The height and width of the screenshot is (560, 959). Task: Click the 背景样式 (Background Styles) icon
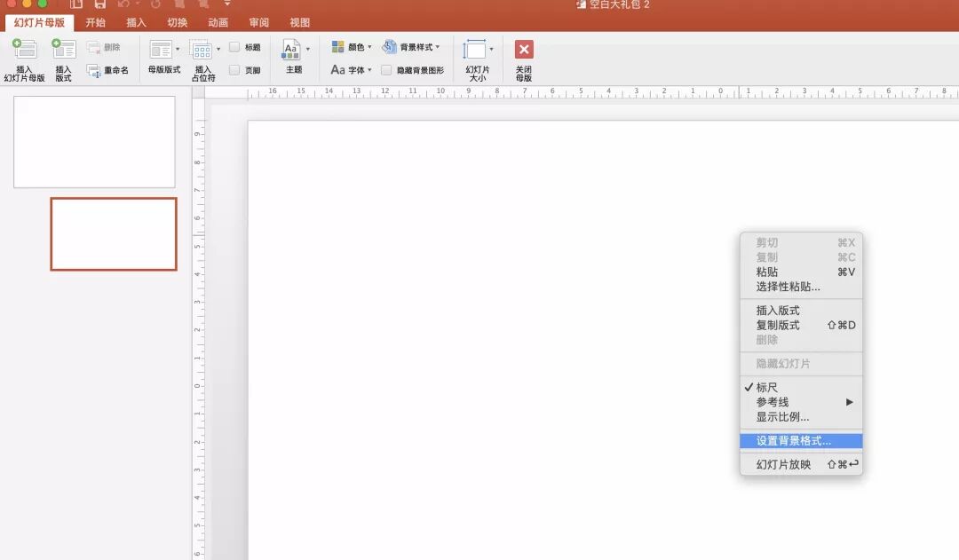point(390,46)
